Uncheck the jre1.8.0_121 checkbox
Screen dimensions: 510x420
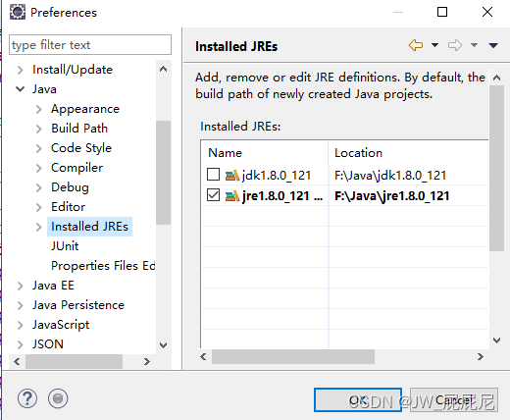pos(213,195)
